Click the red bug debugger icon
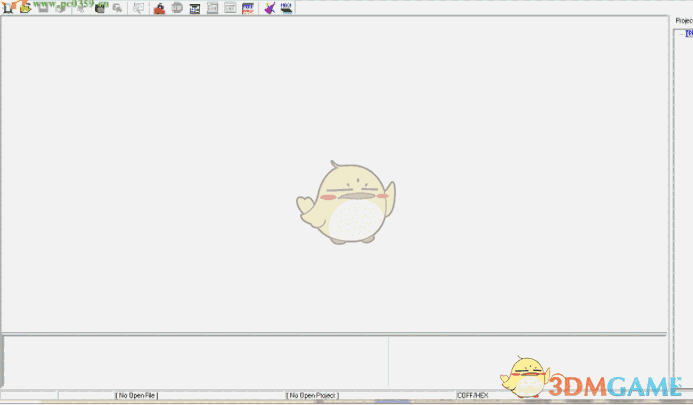Screen dimensions: 693x405 [159, 8]
